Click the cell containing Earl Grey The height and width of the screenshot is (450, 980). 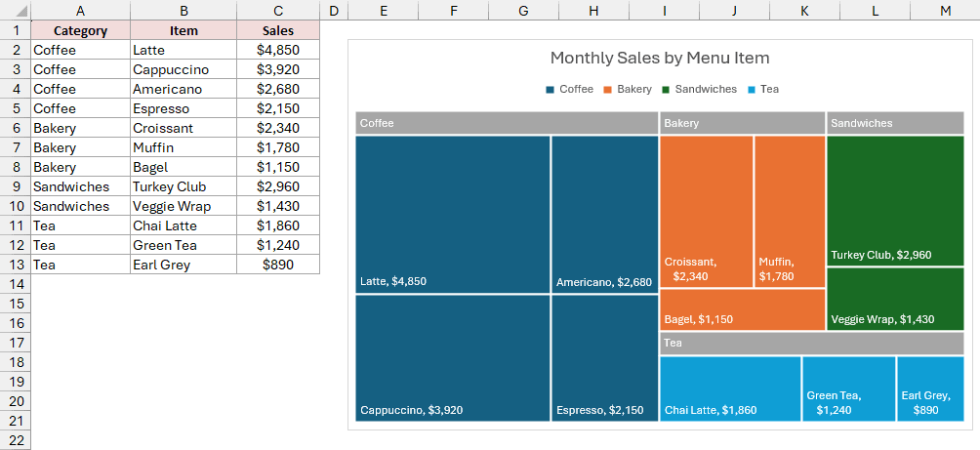184,265
